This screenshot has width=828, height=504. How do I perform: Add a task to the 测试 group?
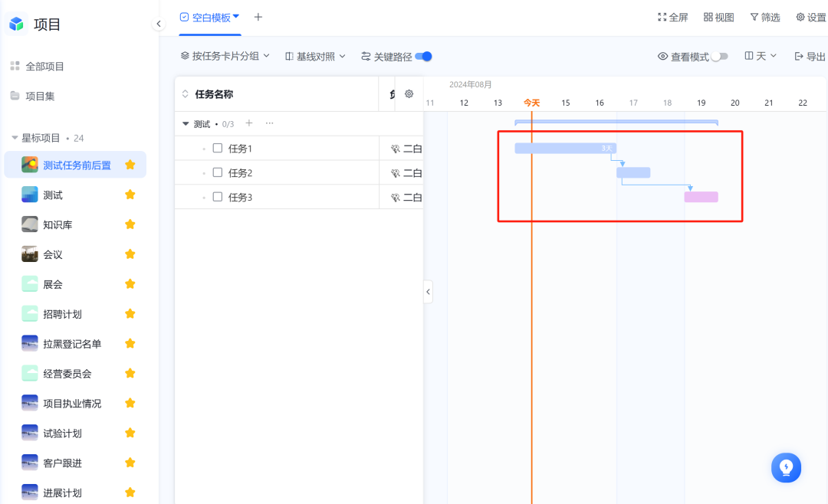click(248, 123)
